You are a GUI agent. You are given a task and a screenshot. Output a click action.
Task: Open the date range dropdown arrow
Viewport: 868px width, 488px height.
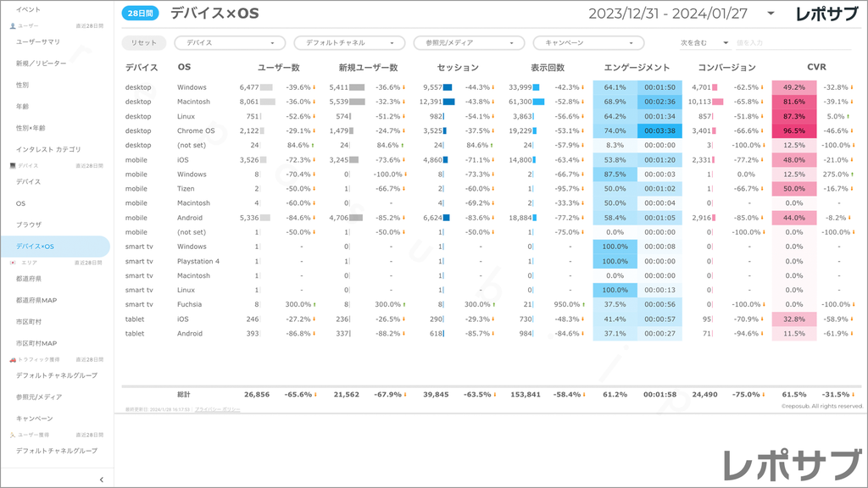(x=770, y=14)
